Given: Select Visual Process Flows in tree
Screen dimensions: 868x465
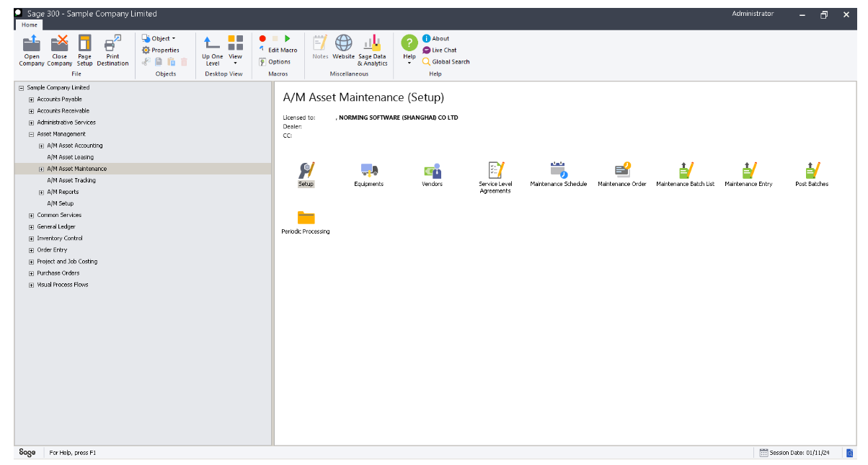Looking at the screenshot, I should point(63,285).
